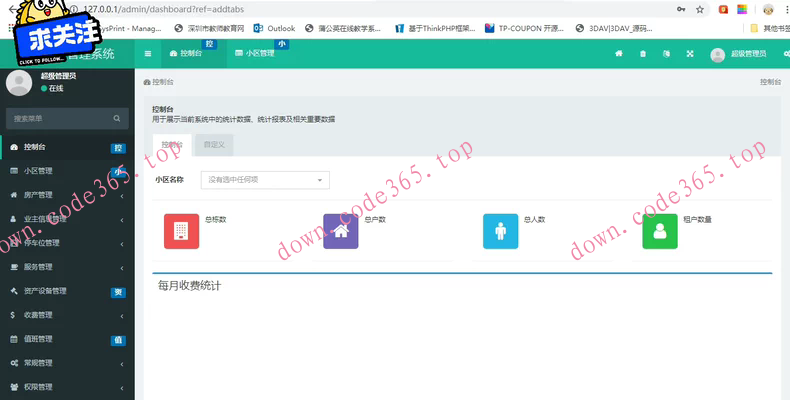This screenshot has height=400, width=790.
Task: Expand 常规管理 sidebar menu
Action: click(68, 363)
